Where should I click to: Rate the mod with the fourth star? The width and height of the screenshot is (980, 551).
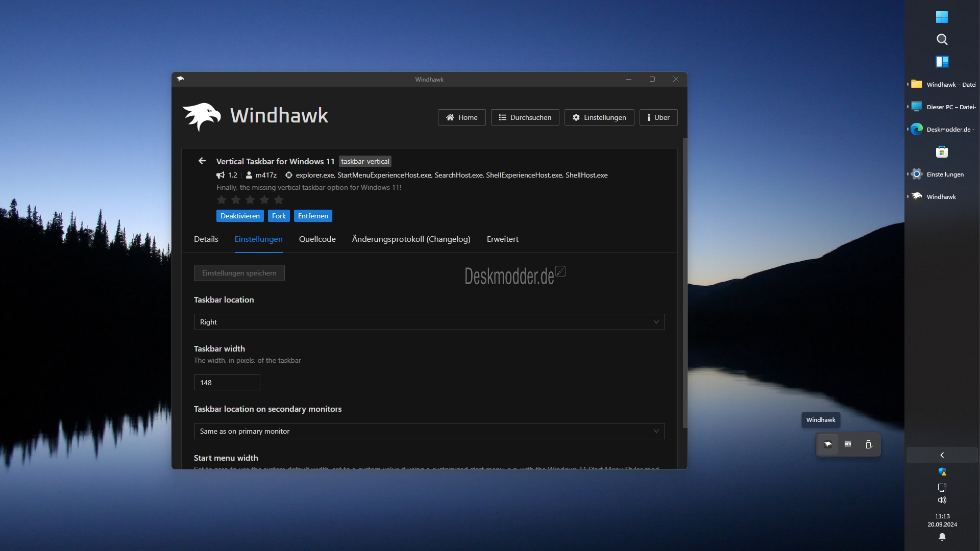click(x=264, y=199)
